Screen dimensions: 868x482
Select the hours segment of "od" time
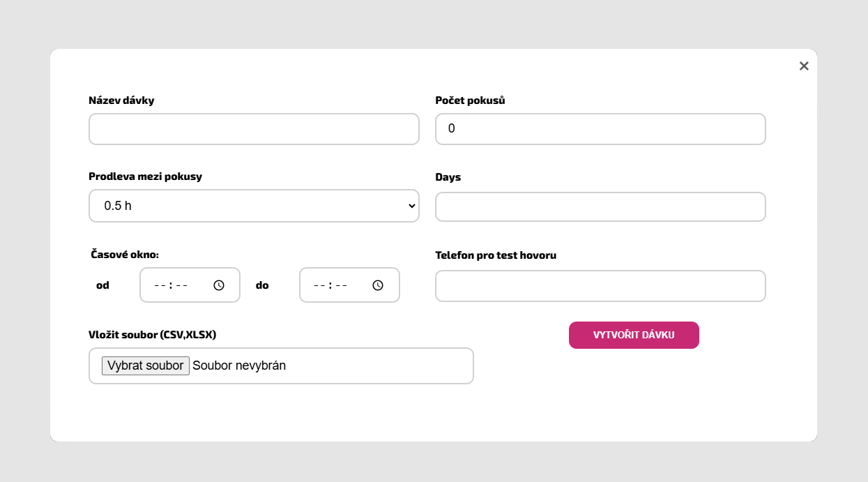click(160, 285)
